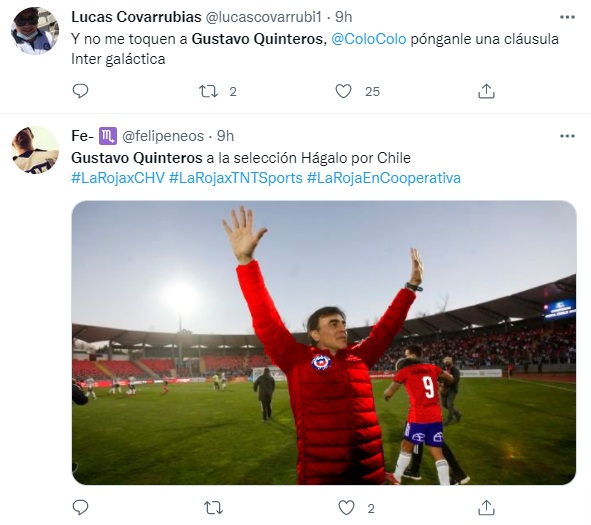Open the @felipeneos handle
The image size is (591, 525).
[x=163, y=136]
